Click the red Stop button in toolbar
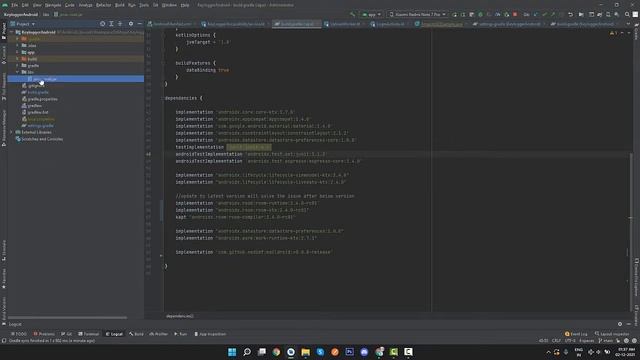 (x=515, y=14)
